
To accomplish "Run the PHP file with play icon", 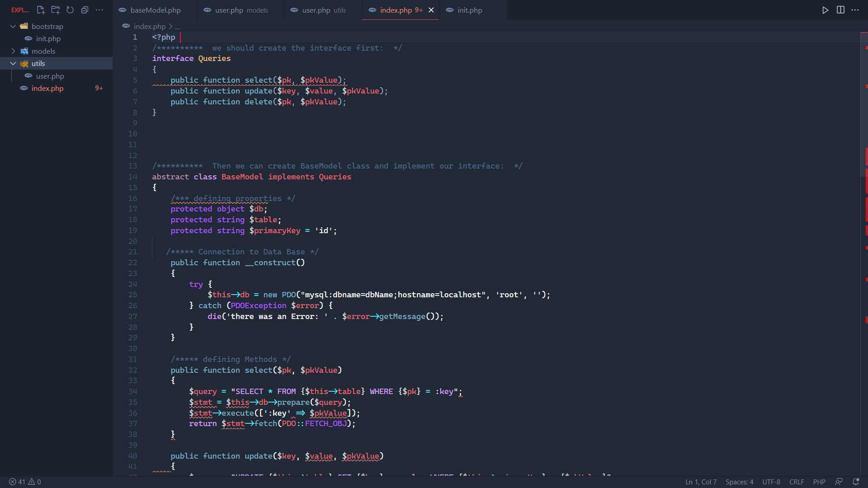I will pos(826,10).
